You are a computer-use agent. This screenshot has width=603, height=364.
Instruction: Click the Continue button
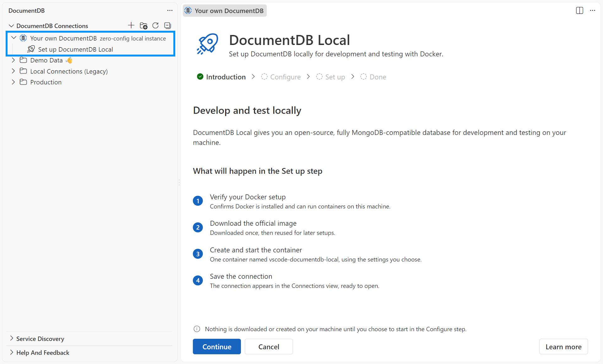pos(217,346)
